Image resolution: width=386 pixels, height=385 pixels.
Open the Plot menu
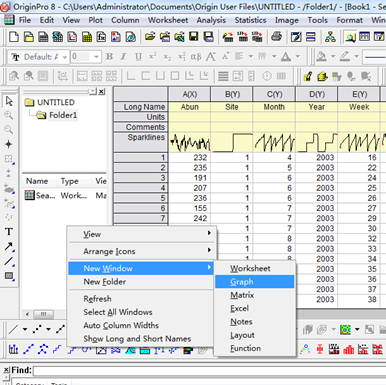[x=96, y=20]
